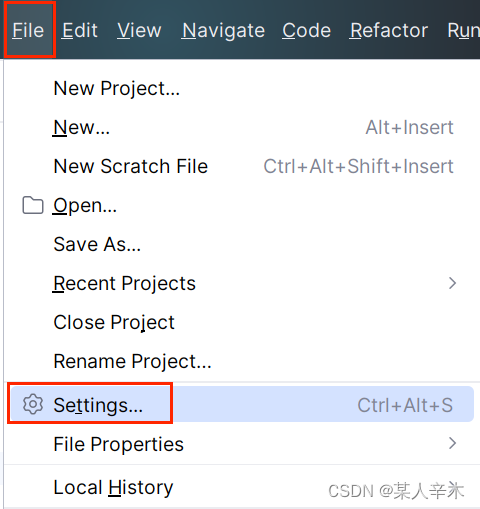Open the Edit menu
This screenshot has width=480, height=509.
coord(80,30)
